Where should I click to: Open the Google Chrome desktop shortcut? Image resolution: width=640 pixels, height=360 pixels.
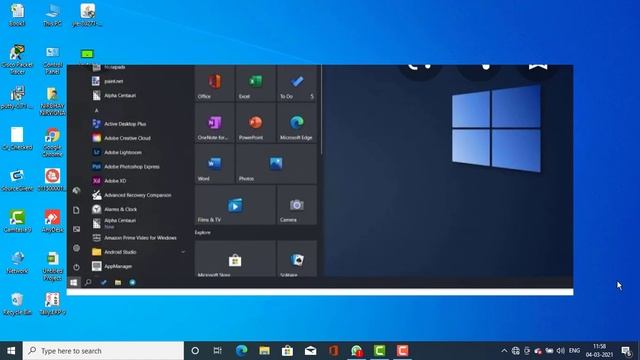[52, 142]
